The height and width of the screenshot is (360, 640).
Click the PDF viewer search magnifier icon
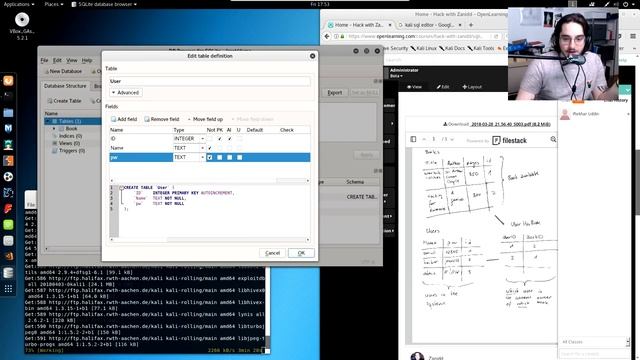click(553, 140)
